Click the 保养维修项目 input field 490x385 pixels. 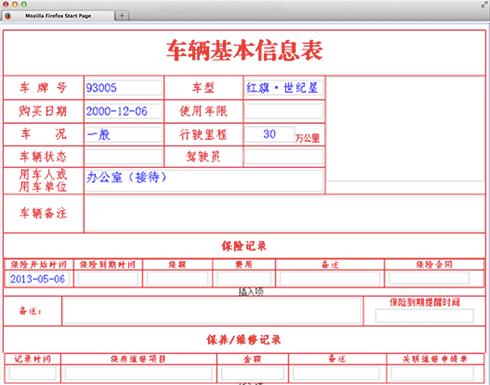(139, 373)
